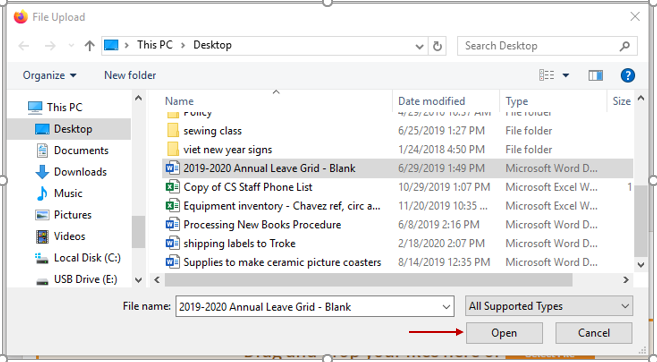The width and height of the screenshot is (657, 362).
Task: Select file name 'sewing class'
Action: click(x=212, y=131)
